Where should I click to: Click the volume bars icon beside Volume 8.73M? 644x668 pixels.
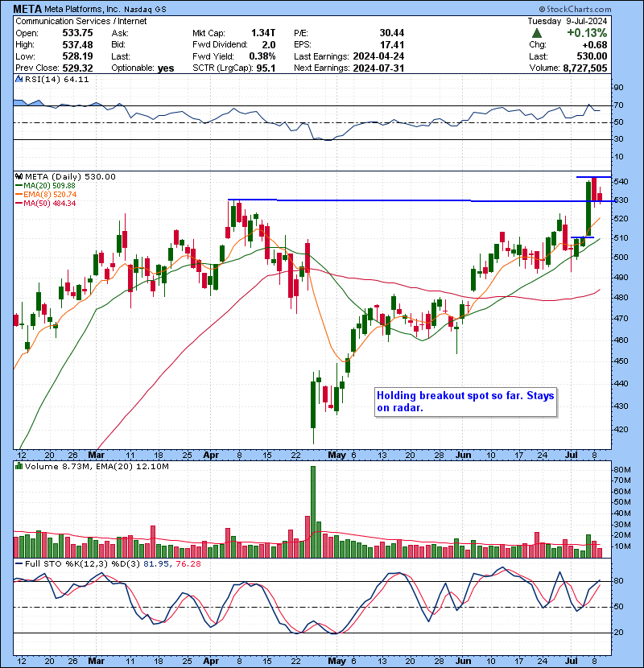(19, 466)
